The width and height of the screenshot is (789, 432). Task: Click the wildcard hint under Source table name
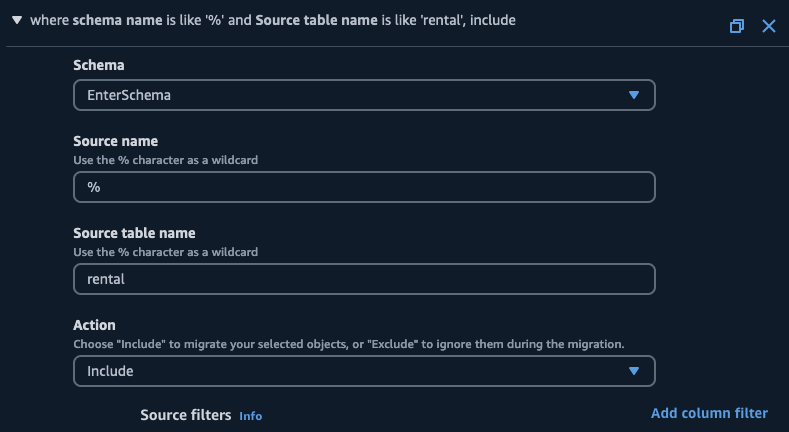click(x=166, y=252)
